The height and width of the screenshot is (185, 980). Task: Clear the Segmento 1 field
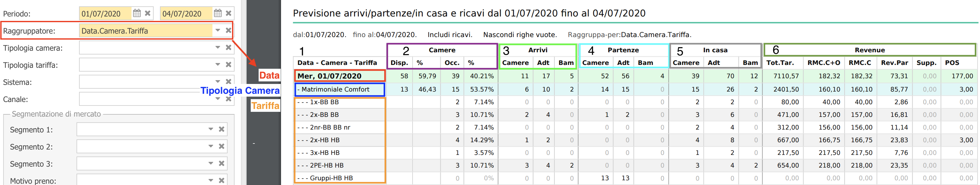(221, 129)
